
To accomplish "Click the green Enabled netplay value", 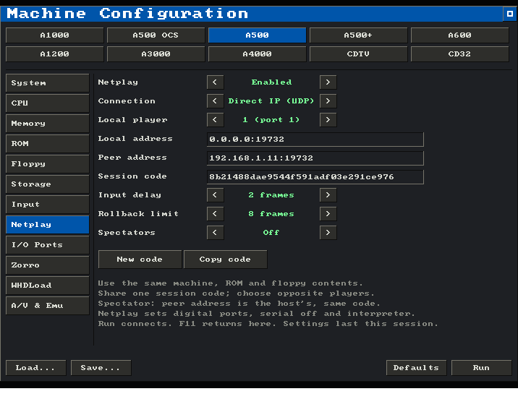I will tap(271, 82).
